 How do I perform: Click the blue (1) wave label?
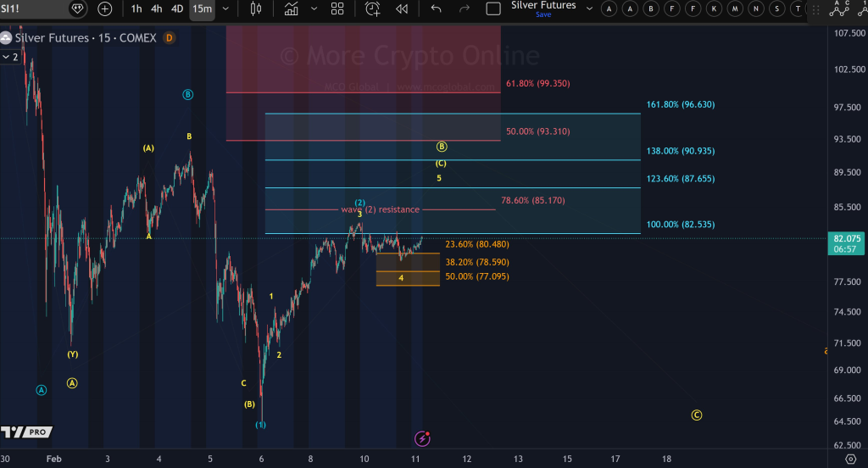point(260,425)
